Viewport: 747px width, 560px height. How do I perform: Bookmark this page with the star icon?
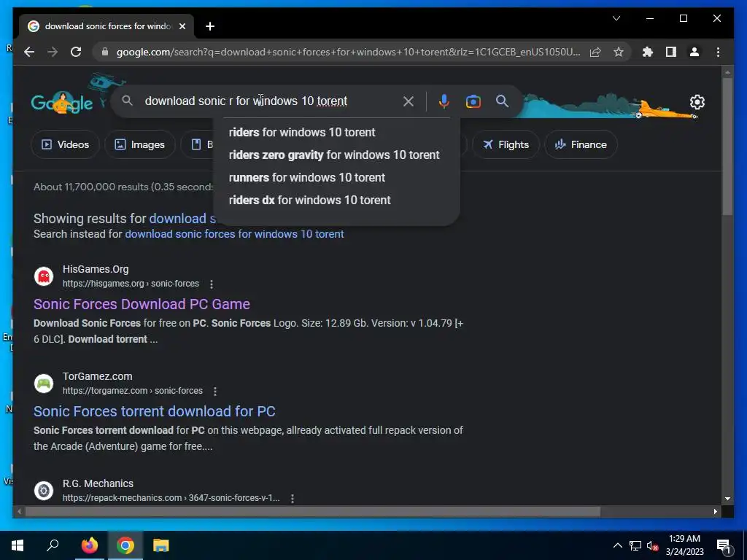click(619, 52)
